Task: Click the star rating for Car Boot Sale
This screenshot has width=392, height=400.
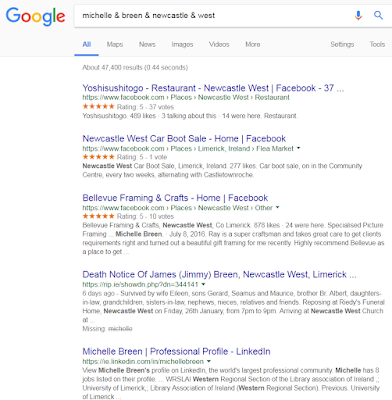Action: [98, 157]
